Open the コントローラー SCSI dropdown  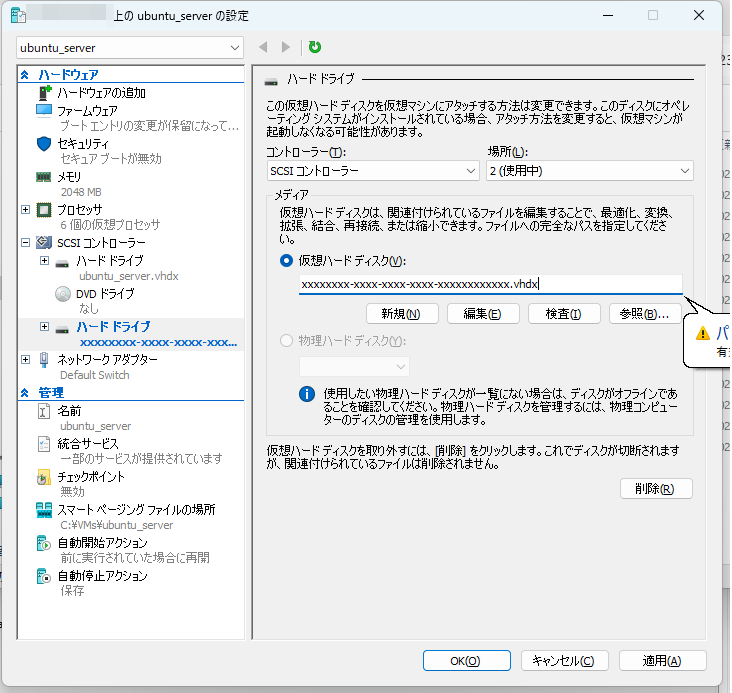[373, 171]
